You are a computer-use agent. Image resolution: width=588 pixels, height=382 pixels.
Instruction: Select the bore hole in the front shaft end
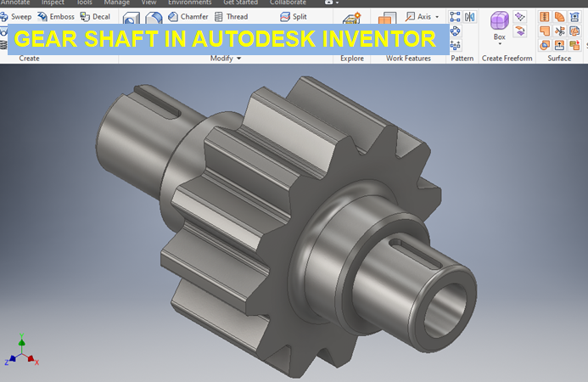tap(445, 311)
